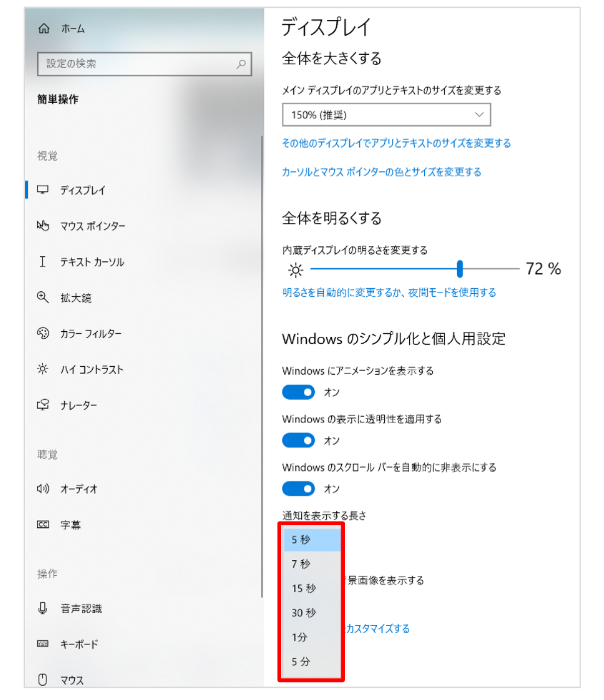604x700 pixels.
Task: Open オーディオ settings page
Action: point(79,489)
